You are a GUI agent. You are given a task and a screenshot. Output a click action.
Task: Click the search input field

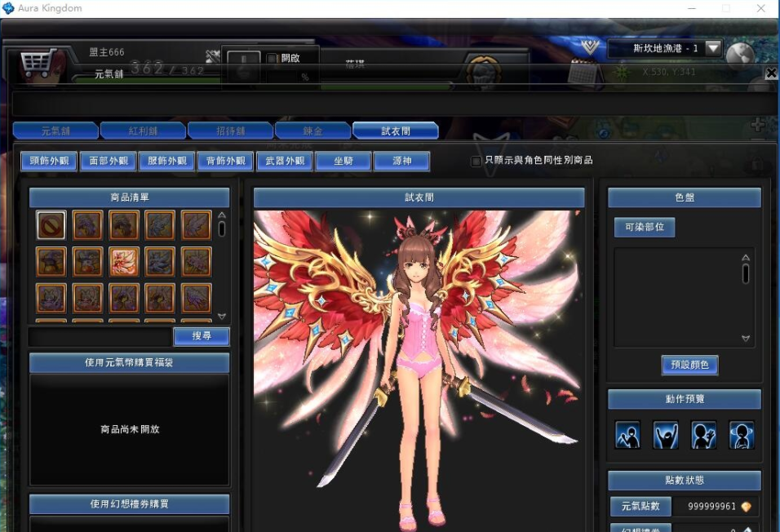point(100,336)
